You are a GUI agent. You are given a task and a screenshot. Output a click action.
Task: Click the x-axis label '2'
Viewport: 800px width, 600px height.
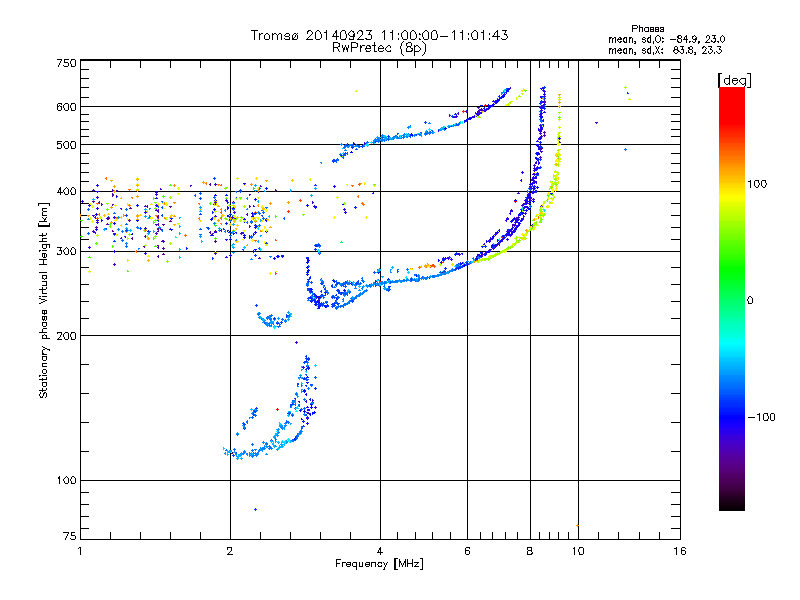(x=230, y=551)
